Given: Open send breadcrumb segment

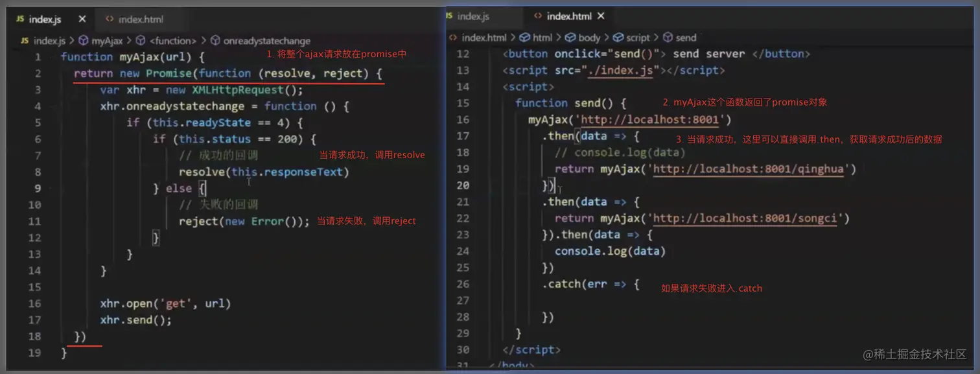Looking at the screenshot, I should (679, 38).
